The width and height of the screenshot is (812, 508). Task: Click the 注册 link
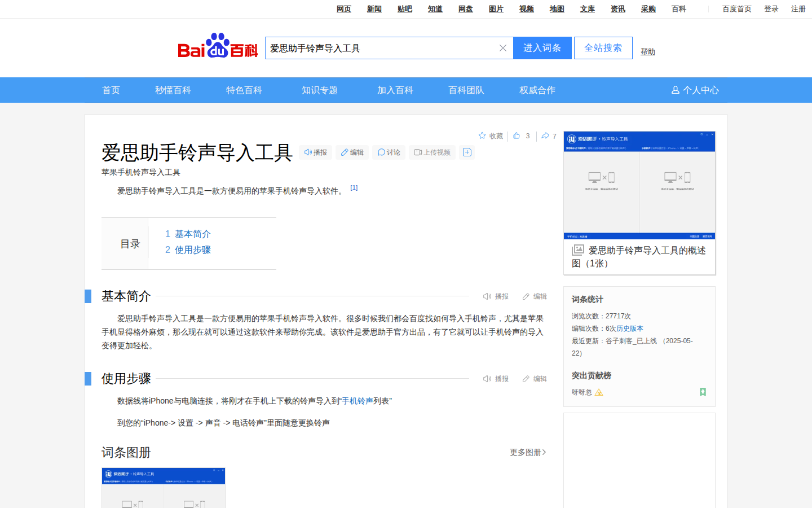point(798,9)
